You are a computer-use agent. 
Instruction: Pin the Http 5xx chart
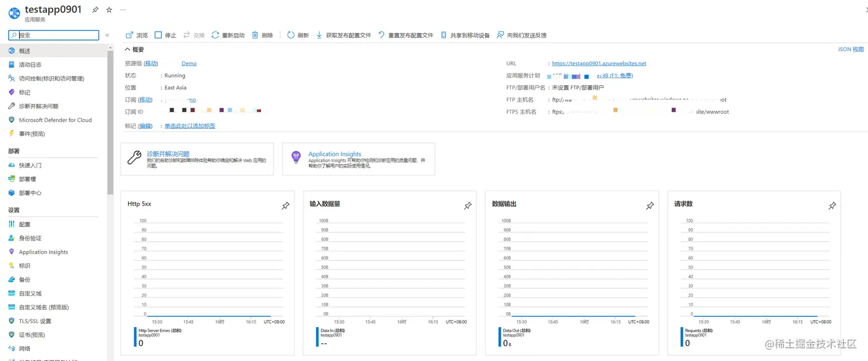tap(285, 206)
